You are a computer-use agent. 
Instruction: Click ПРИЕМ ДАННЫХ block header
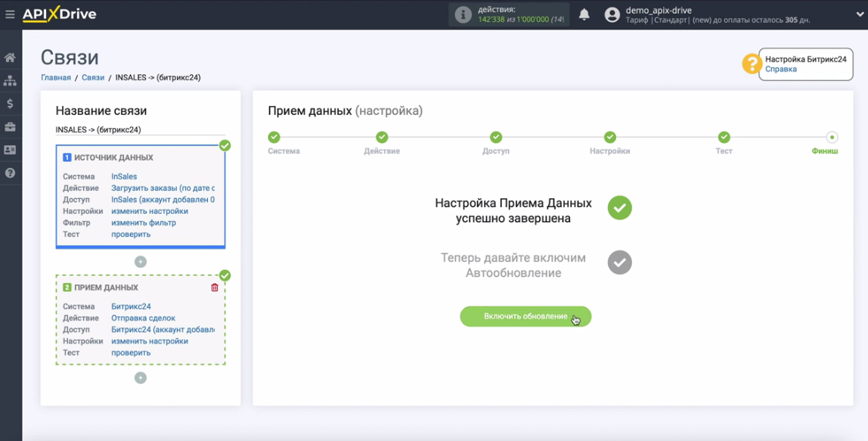point(107,288)
